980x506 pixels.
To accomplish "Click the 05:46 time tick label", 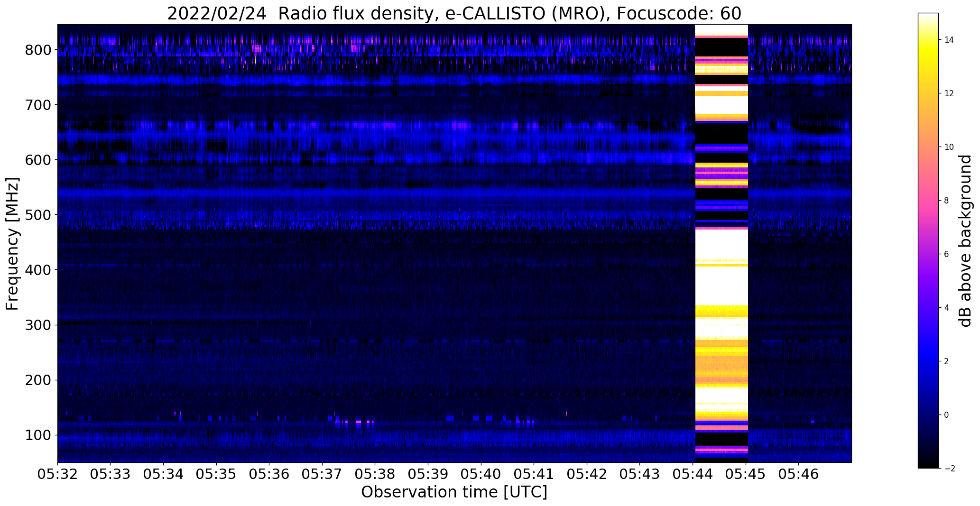I will pos(799,474).
